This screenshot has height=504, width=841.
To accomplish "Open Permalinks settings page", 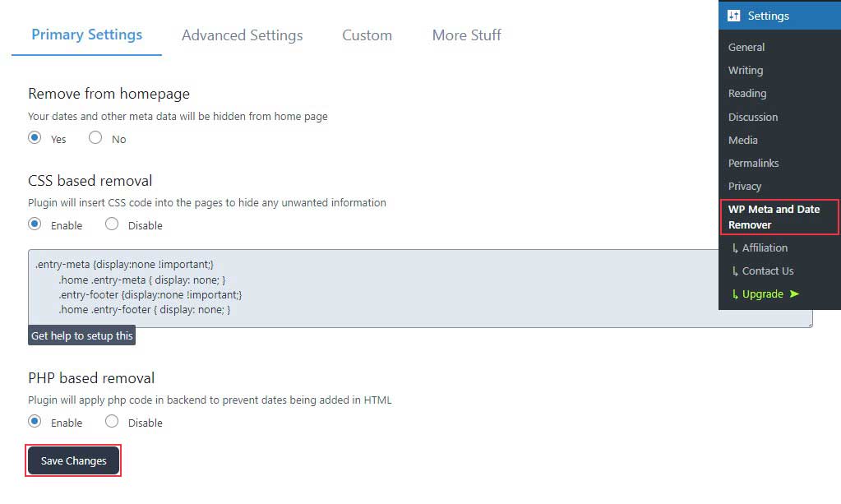I will (753, 163).
